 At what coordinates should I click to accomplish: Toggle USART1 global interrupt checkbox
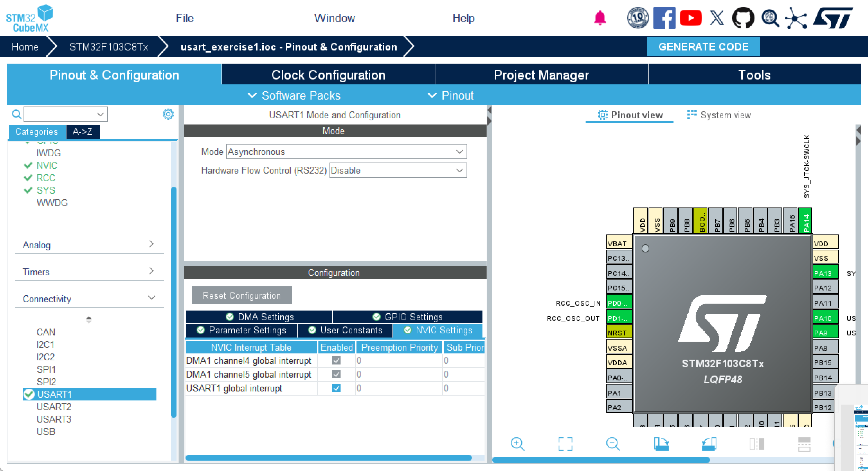[x=336, y=388]
